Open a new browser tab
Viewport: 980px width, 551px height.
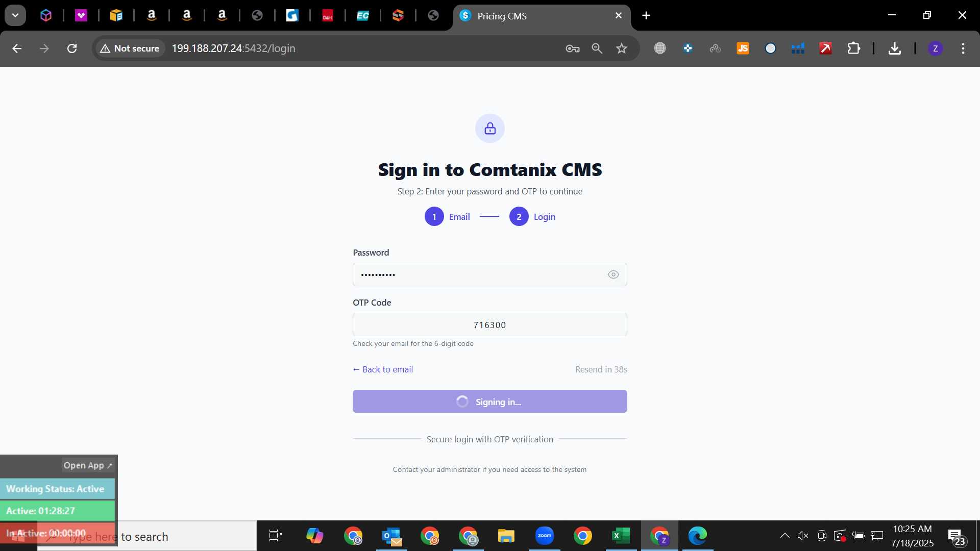coord(646,15)
